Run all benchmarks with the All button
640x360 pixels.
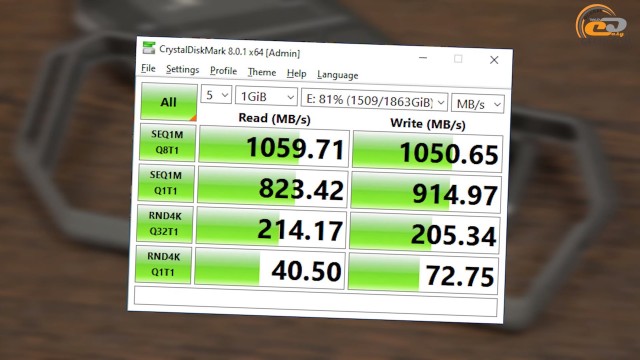[x=169, y=102]
